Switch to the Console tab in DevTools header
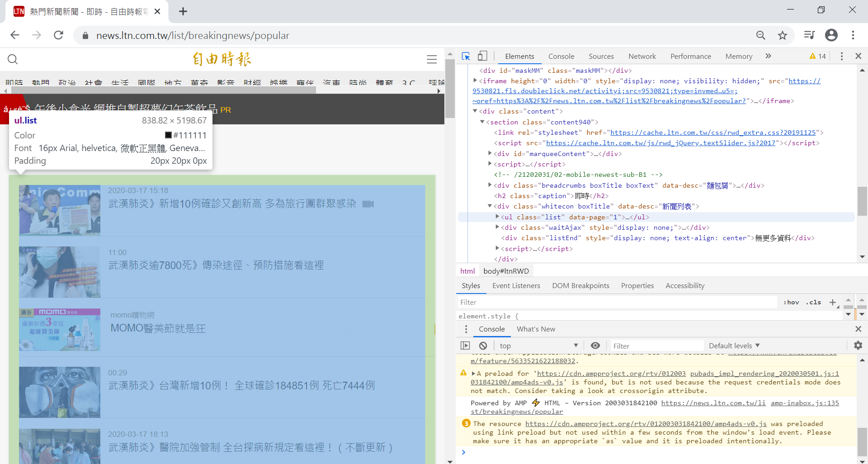868x464 pixels. 561,56
